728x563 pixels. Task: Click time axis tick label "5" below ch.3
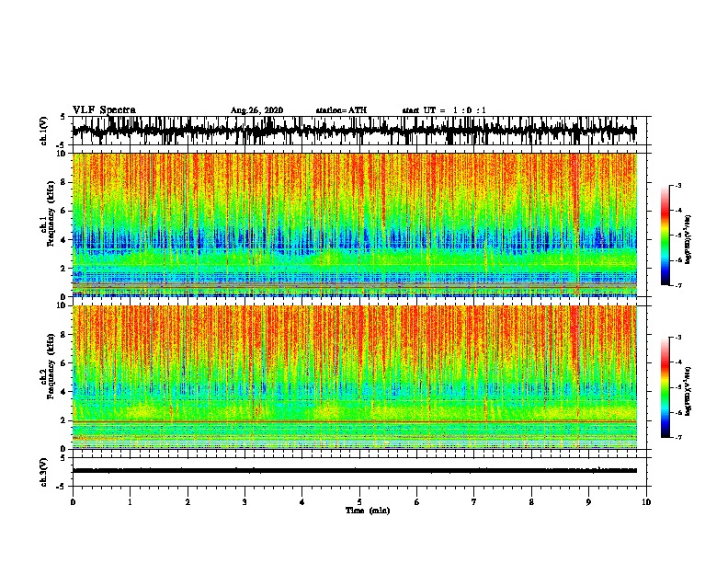click(359, 502)
